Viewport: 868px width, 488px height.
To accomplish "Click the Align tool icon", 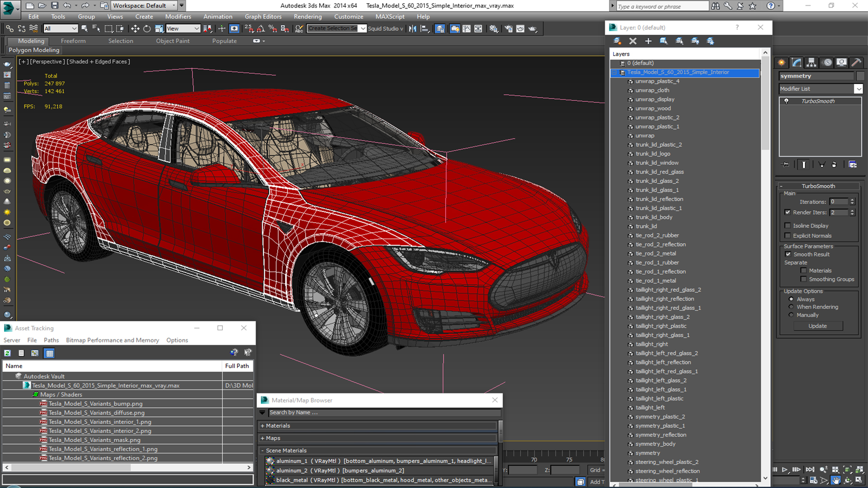I will (x=425, y=28).
